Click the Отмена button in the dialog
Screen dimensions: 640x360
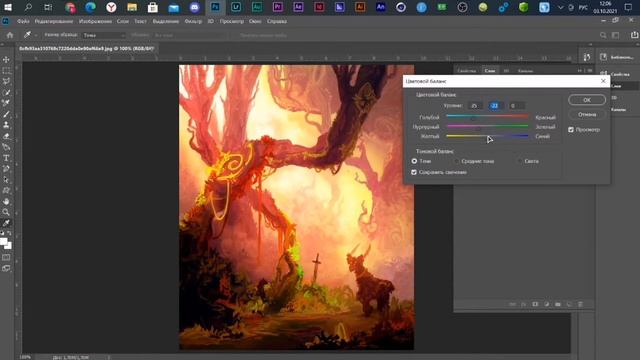[587, 114]
